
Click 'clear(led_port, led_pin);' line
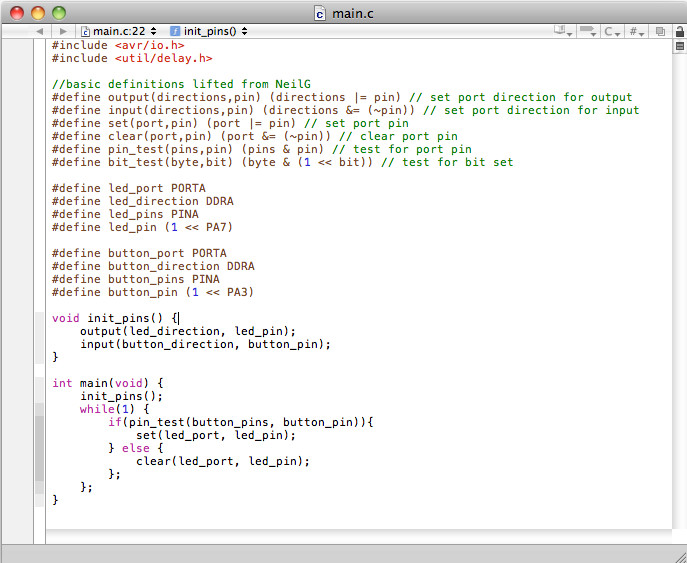[223, 461]
